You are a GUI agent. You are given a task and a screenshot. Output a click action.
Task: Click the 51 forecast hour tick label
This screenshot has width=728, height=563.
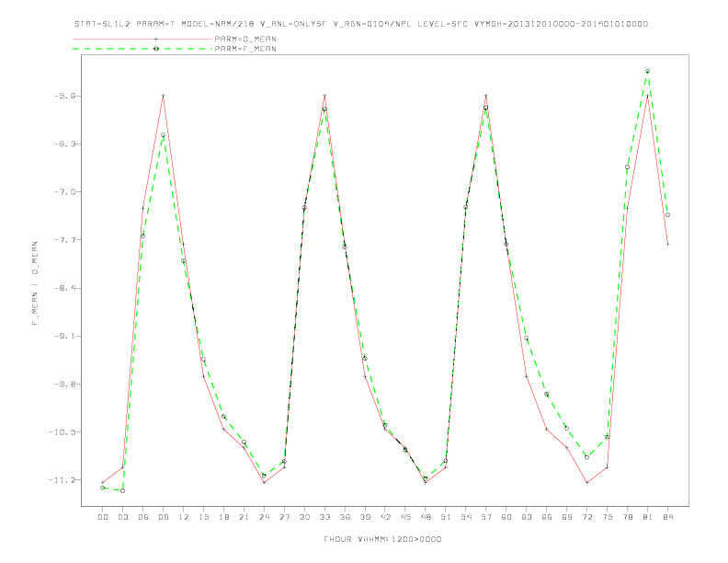point(446,517)
